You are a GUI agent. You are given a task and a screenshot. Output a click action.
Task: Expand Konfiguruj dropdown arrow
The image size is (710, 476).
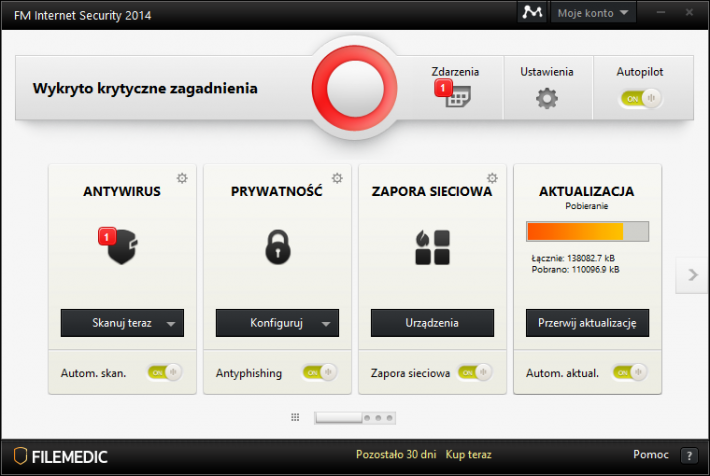click(x=326, y=324)
